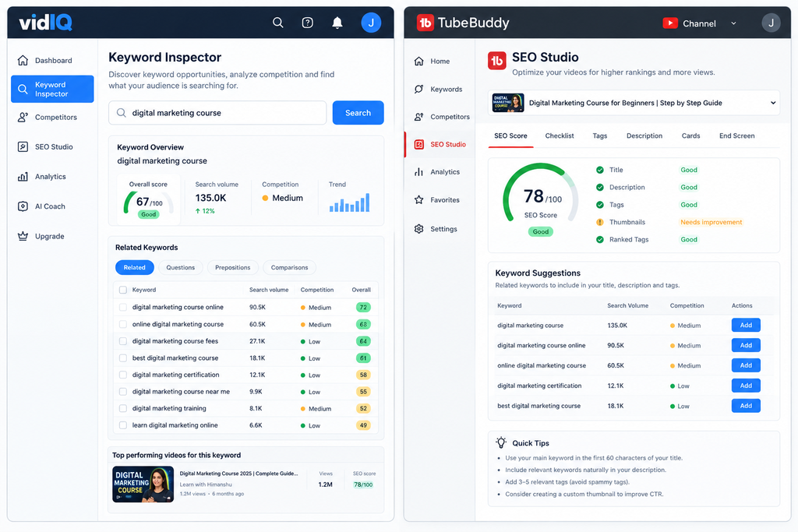This screenshot has height=532, width=798.
Task: Click the TubeBuddy logo in the header
Action: (463, 23)
